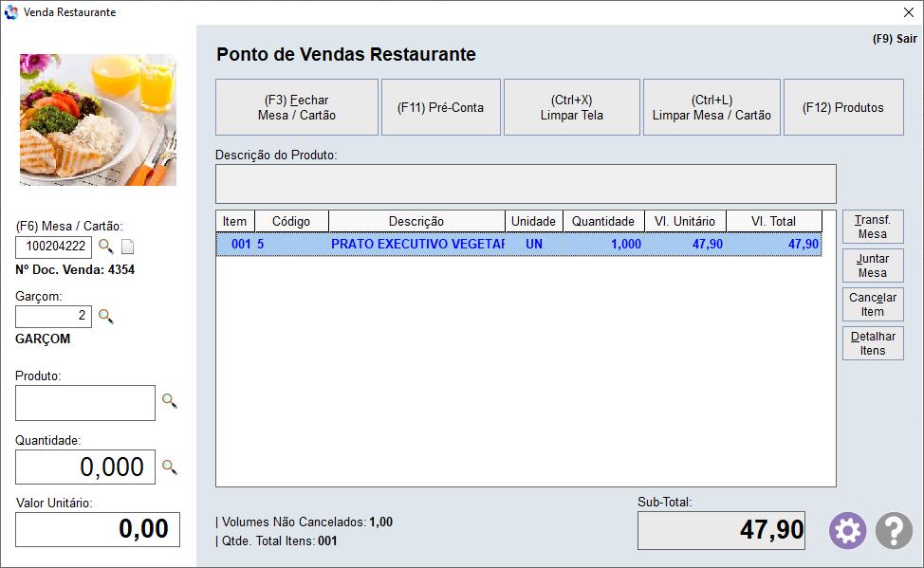Click the Transf. Mesa button
This screenshot has width=924, height=568.
[x=872, y=227]
